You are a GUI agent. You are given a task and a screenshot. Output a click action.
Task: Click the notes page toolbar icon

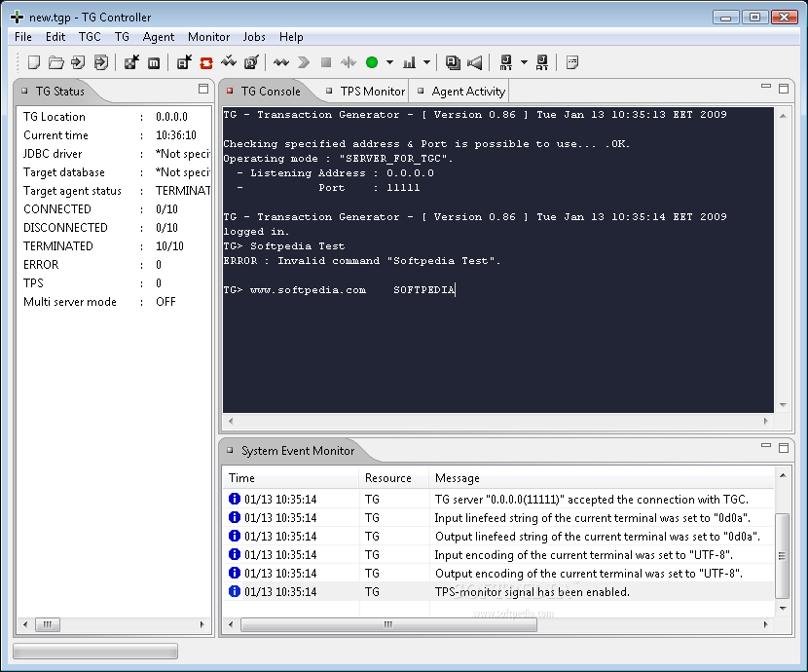pos(572,63)
